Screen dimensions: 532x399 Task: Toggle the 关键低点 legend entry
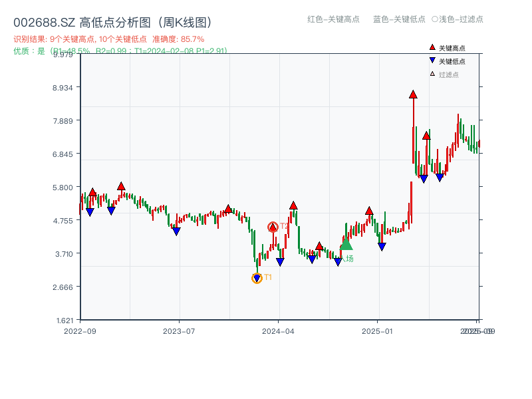click(447, 61)
